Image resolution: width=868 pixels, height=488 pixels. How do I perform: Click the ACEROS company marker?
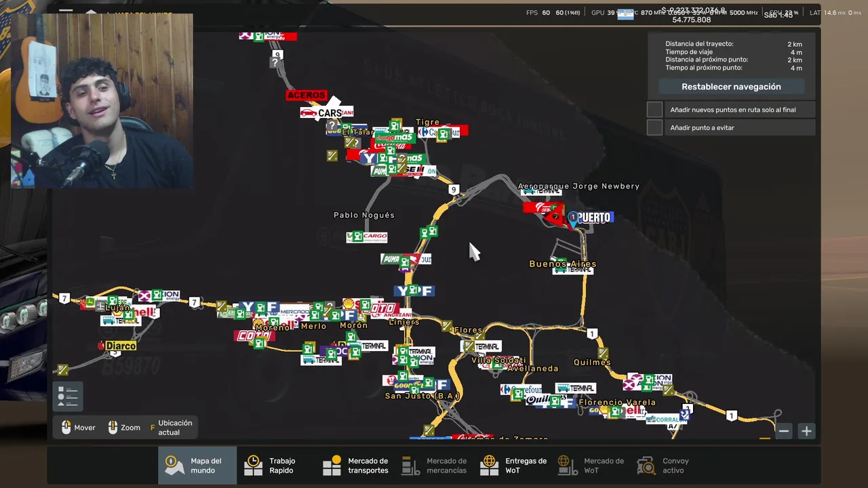[x=307, y=96]
